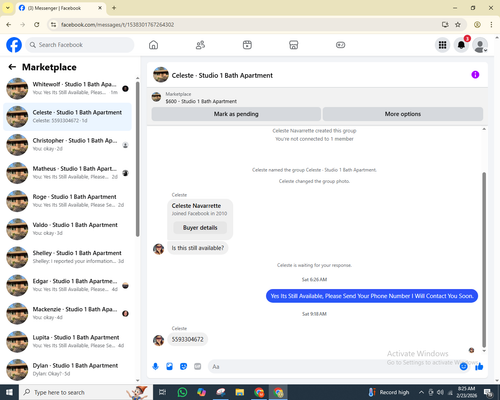Open Windows Task View

pos(162,392)
